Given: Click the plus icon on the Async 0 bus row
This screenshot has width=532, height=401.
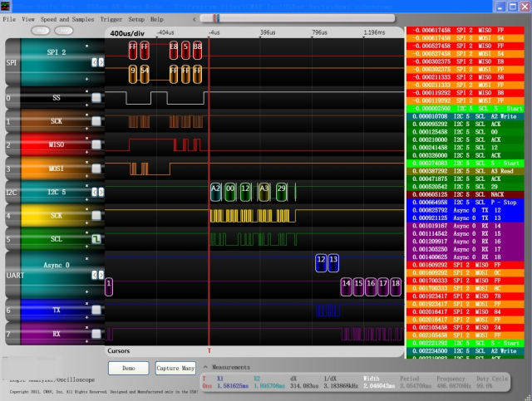Looking at the screenshot, I should 86,291.
